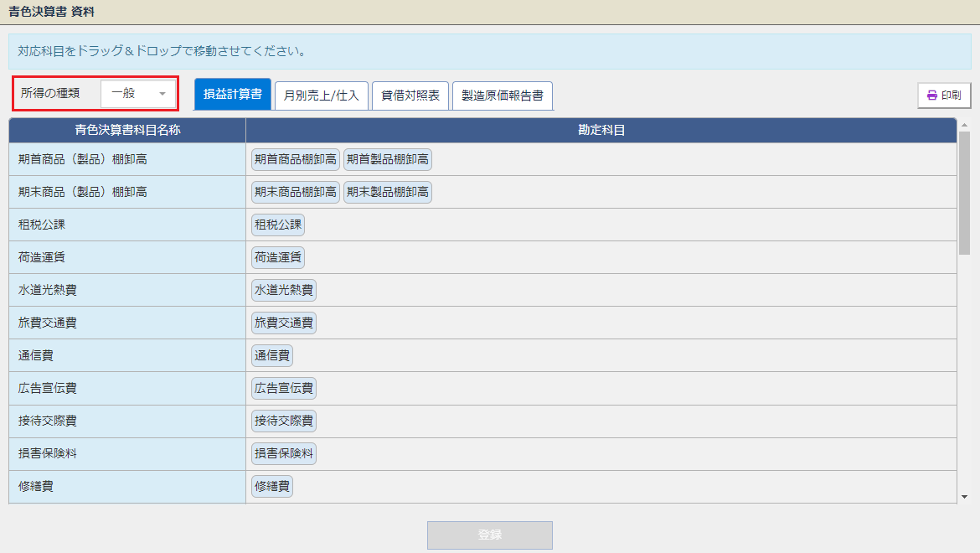Select the 期首商品棚卸高 account tag

[x=296, y=159]
